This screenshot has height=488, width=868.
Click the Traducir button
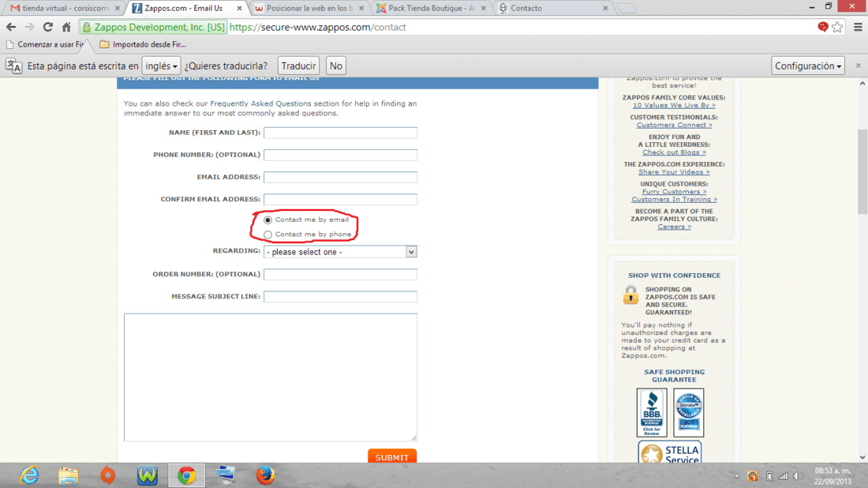click(x=298, y=66)
